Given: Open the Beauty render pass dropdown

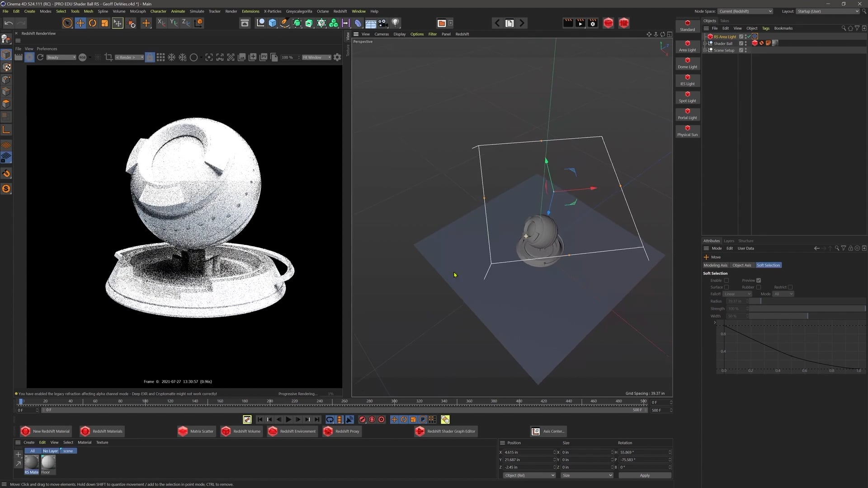Looking at the screenshot, I should coord(61,57).
